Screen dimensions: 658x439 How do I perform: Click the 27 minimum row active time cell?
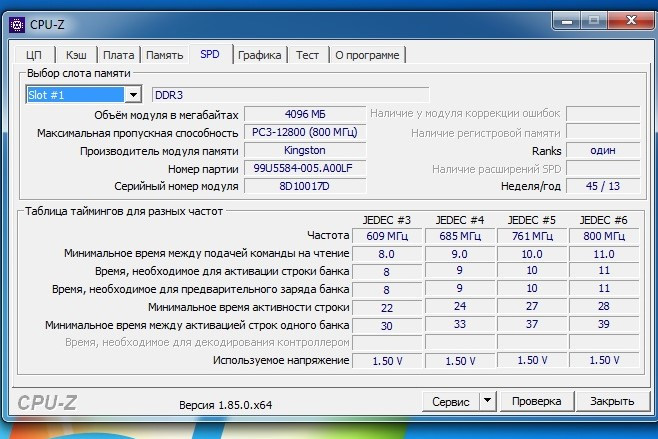532,306
